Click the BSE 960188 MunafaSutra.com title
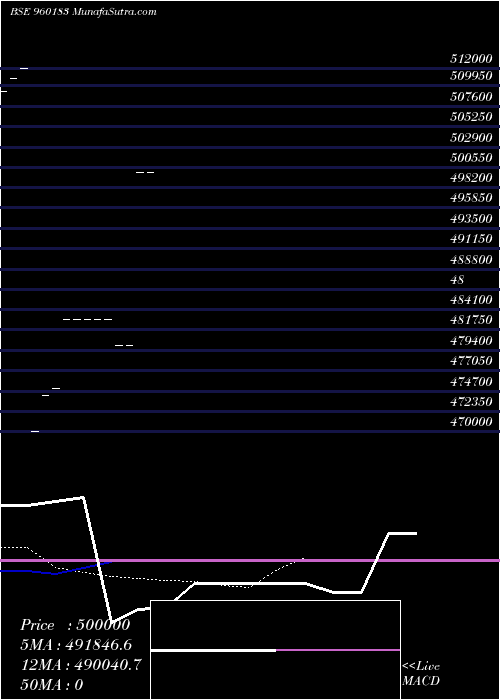This screenshot has width=500, height=700. (x=83, y=12)
